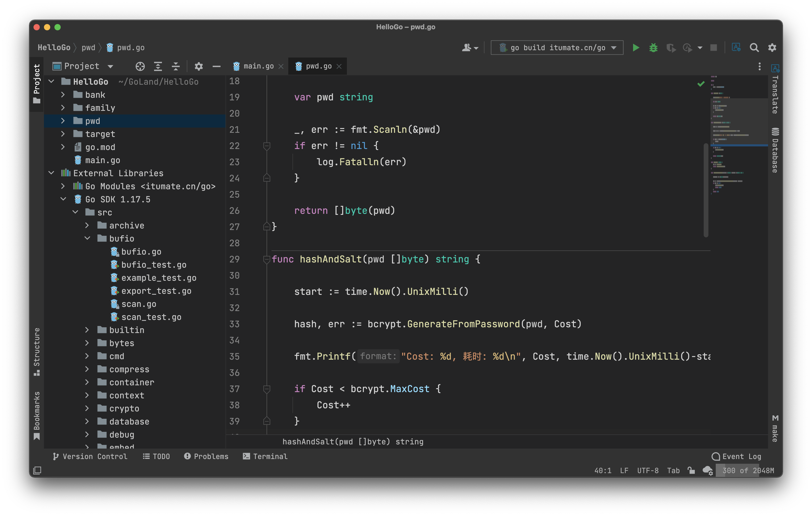Image resolution: width=812 pixels, height=516 pixels.
Task: Expand the target folder
Action: click(63, 134)
